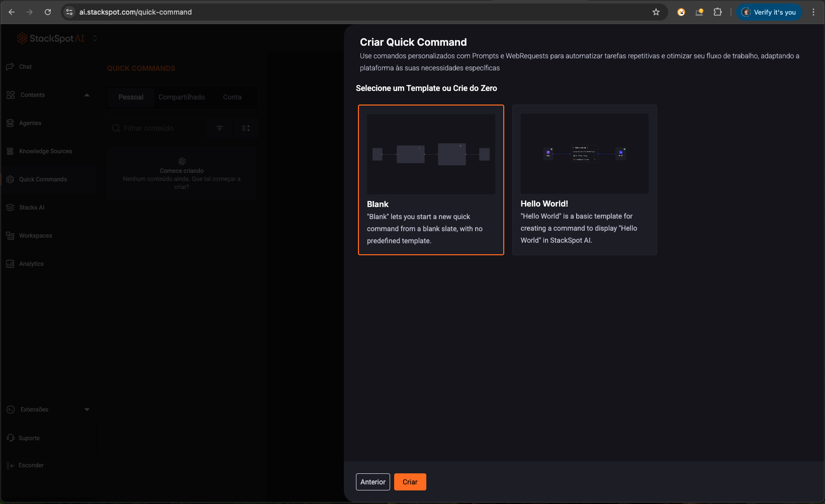Screen dimensions: 825x504
Task: Reload the page
Action: (48, 12)
